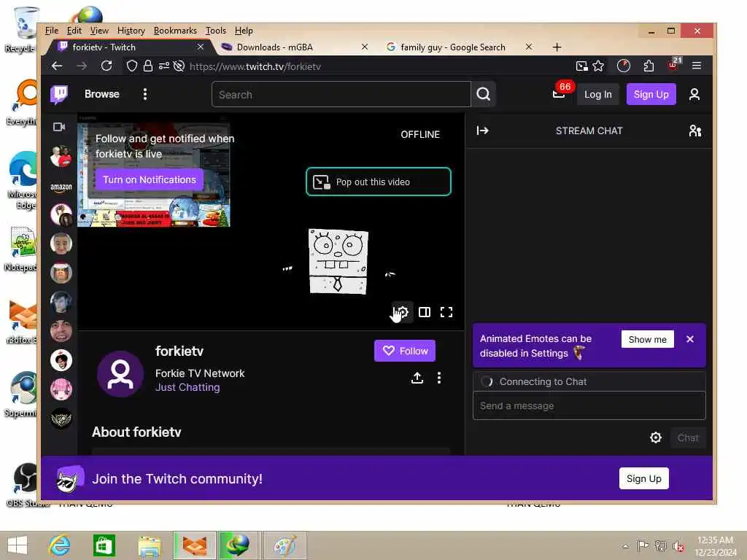
Task: Click the Windows Start button
Action: (x=18, y=545)
